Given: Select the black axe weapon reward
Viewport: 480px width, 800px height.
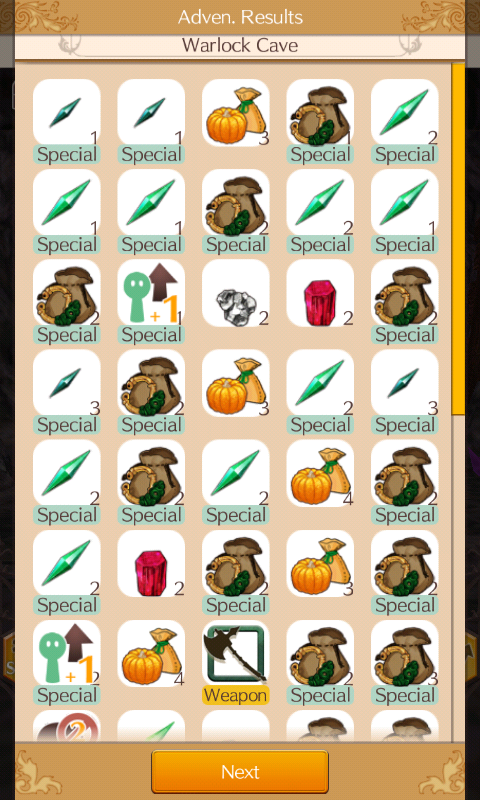Looking at the screenshot, I should tap(236, 654).
